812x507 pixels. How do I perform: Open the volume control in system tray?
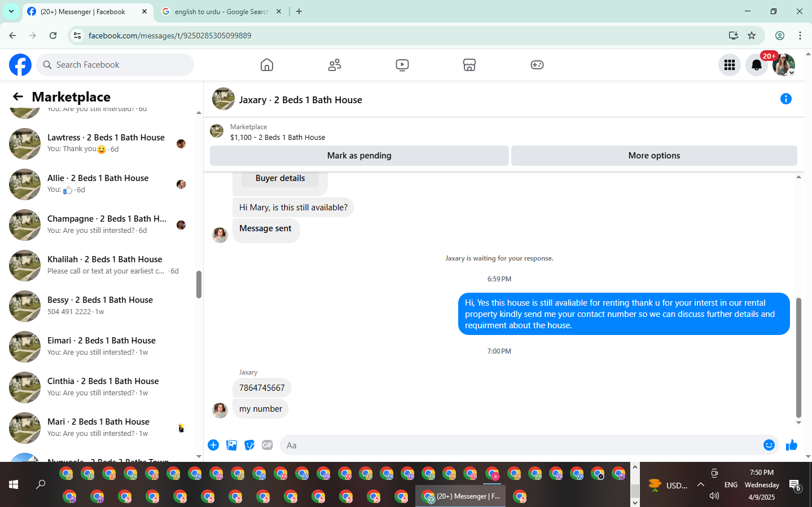(x=714, y=496)
